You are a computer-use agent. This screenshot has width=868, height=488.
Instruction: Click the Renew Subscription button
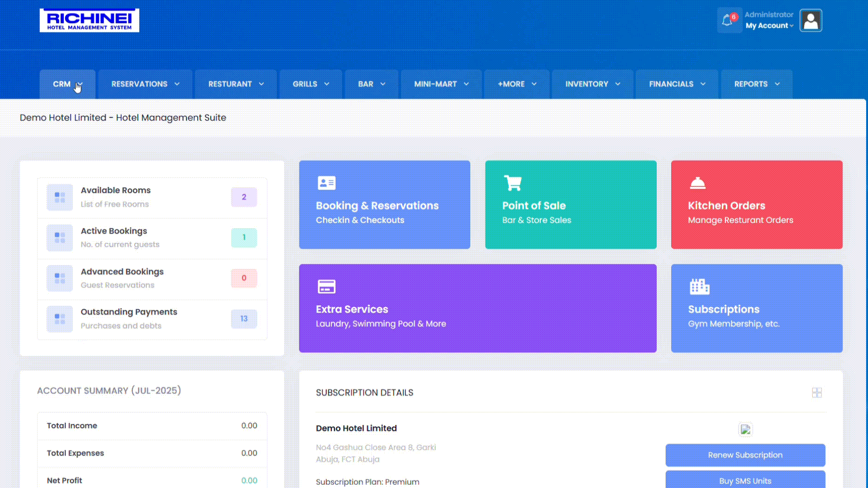tap(745, 455)
